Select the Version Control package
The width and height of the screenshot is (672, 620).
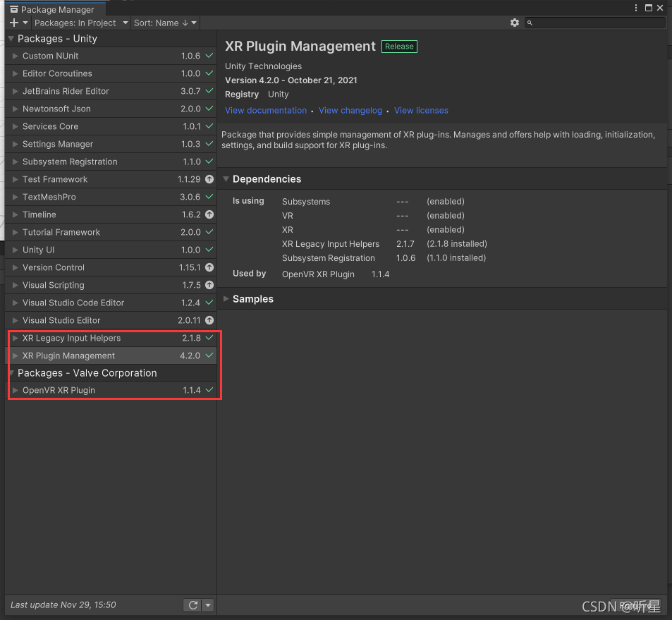tap(111, 267)
